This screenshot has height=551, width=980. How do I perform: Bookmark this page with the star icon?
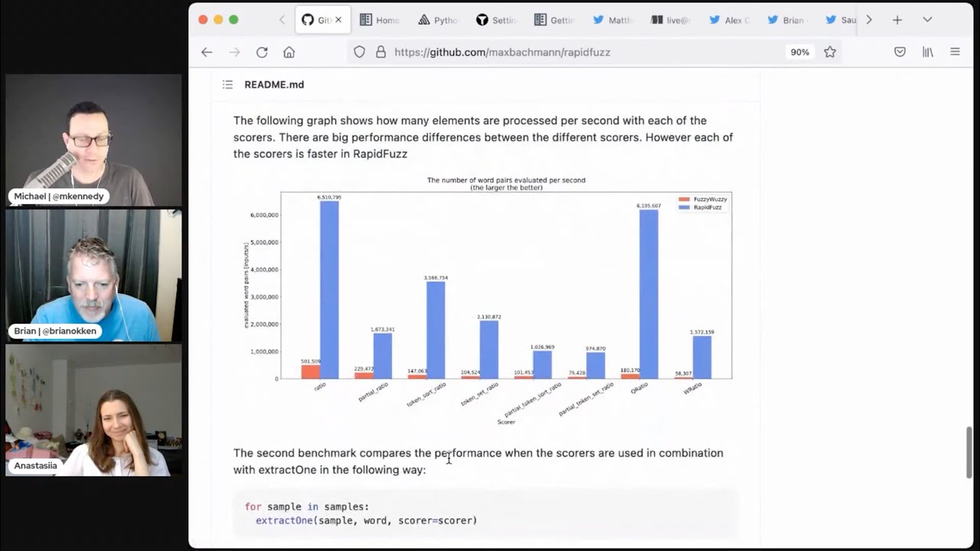tap(830, 52)
